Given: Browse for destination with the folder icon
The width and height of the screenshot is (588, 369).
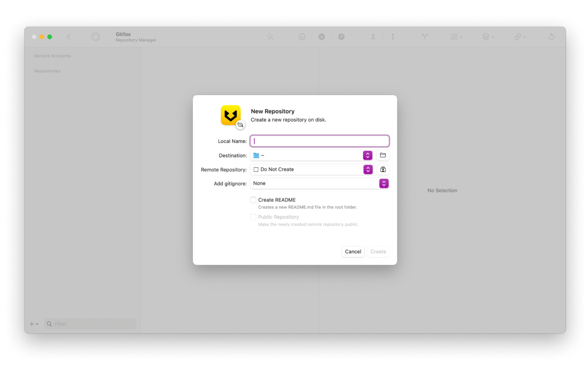Looking at the screenshot, I should 383,155.
